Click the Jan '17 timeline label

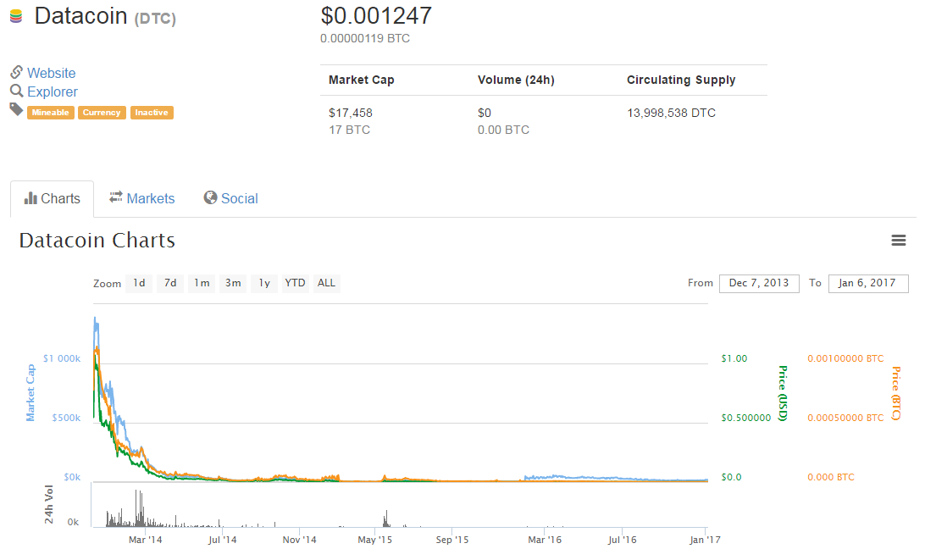pyautogui.click(x=706, y=540)
